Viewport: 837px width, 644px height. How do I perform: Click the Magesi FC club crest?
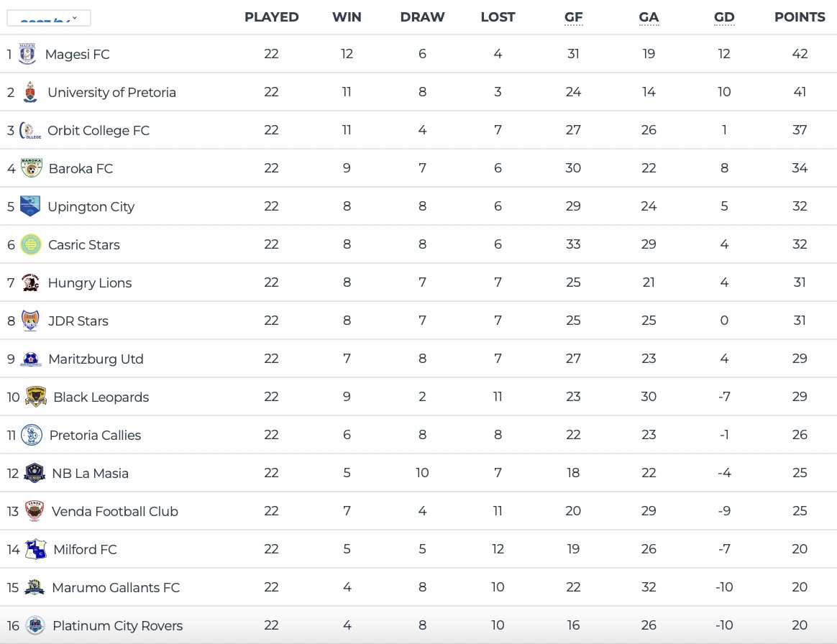point(27,54)
